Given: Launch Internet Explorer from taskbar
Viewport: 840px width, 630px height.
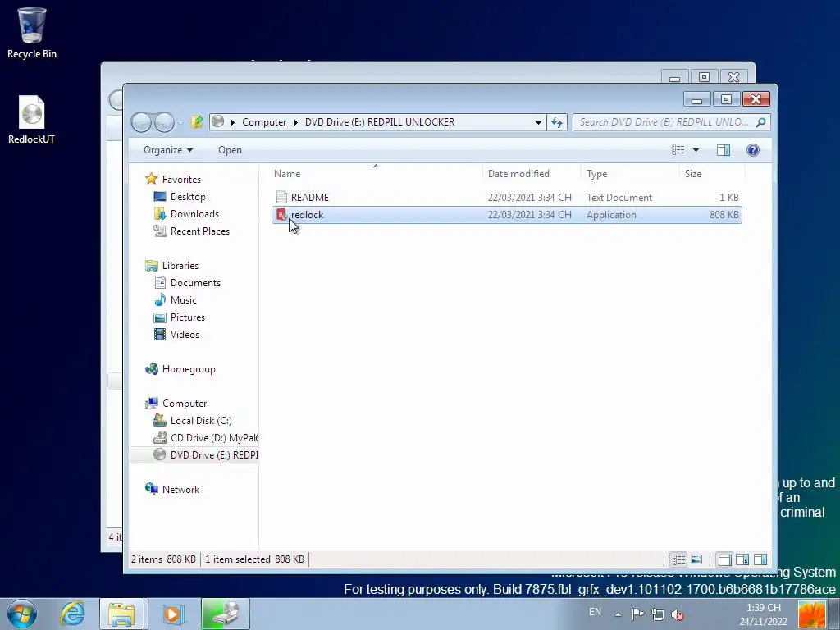Looking at the screenshot, I should coord(72,614).
